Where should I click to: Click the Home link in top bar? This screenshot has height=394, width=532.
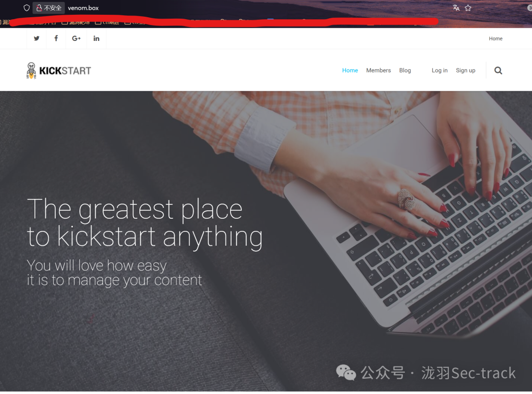pos(496,39)
